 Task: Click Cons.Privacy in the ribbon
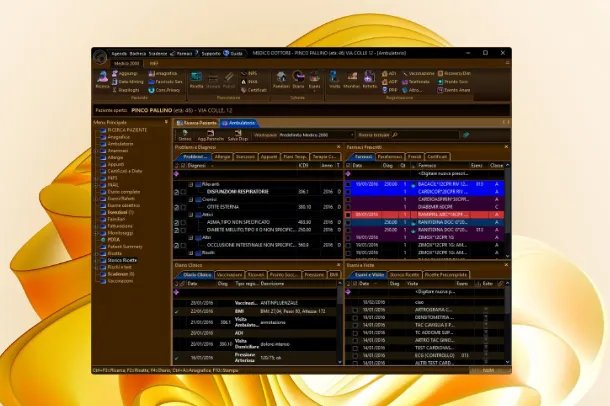(164, 90)
